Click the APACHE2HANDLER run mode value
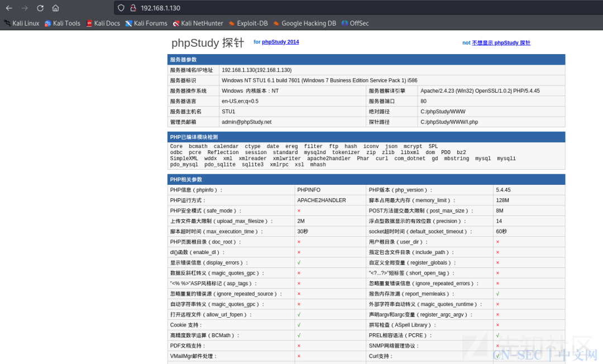The width and height of the screenshot is (603, 364). click(322, 200)
